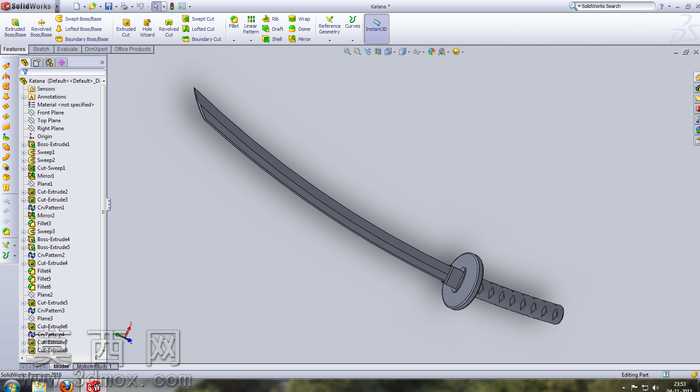Viewport: 700px width, 392px height.
Task: Select the Mirror tool in ribbon
Action: [299, 39]
